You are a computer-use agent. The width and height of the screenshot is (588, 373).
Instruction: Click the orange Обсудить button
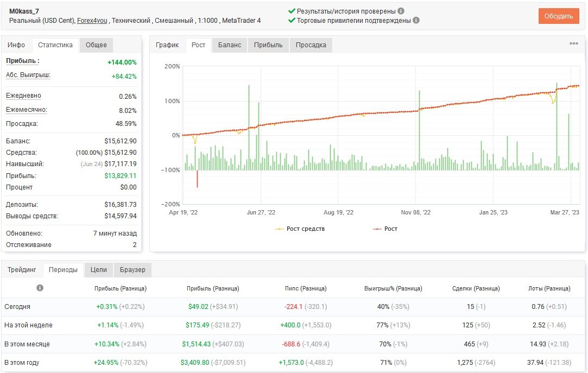pos(558,16)
